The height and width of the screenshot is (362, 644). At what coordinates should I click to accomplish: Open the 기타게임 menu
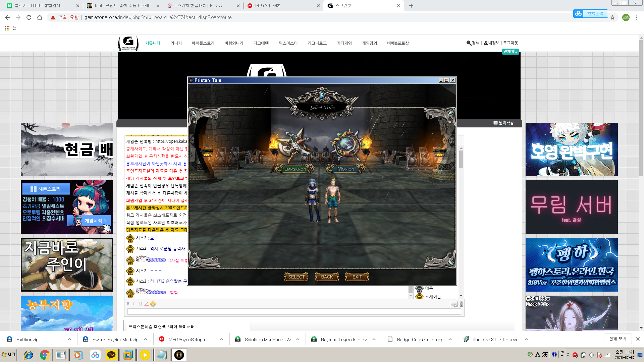(x=344, y=43)
